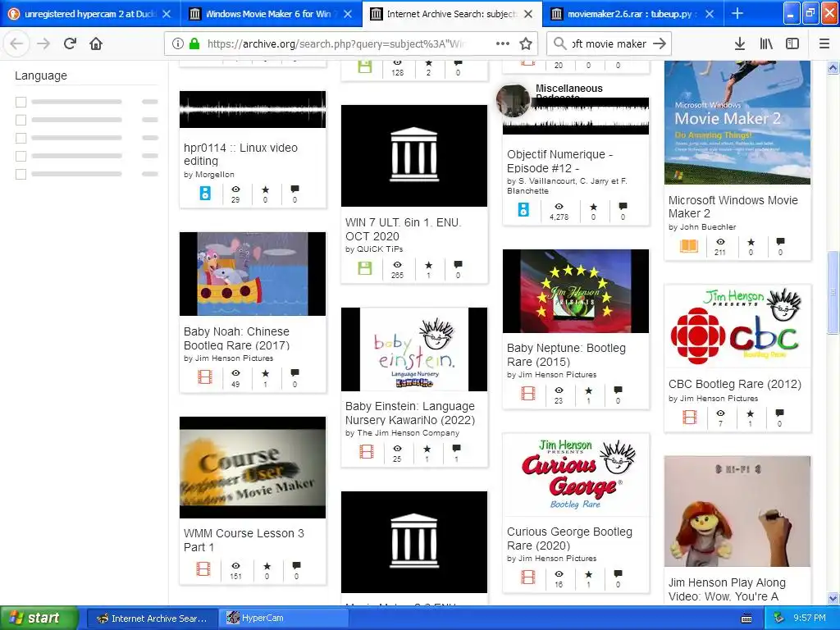The image size is (840, 630).
Task: Select the Internet Archive Search tab
Action: click(x=453, y=14)
